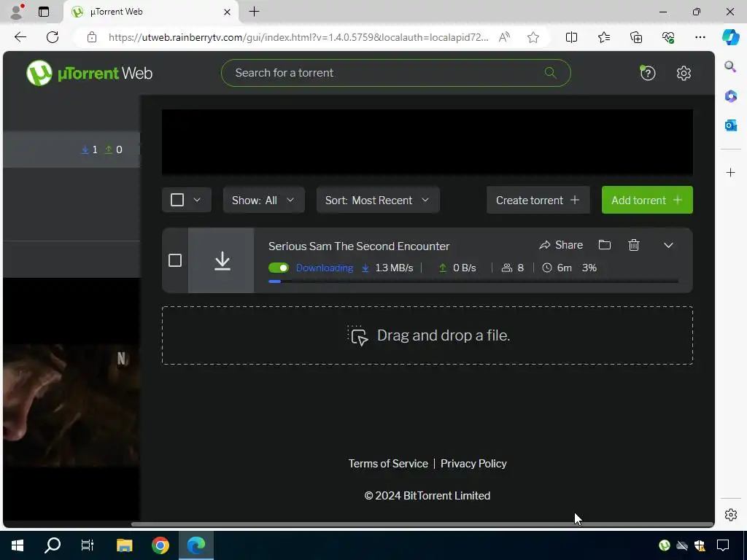Go back with the browser back arrow

tap(20, 37)
